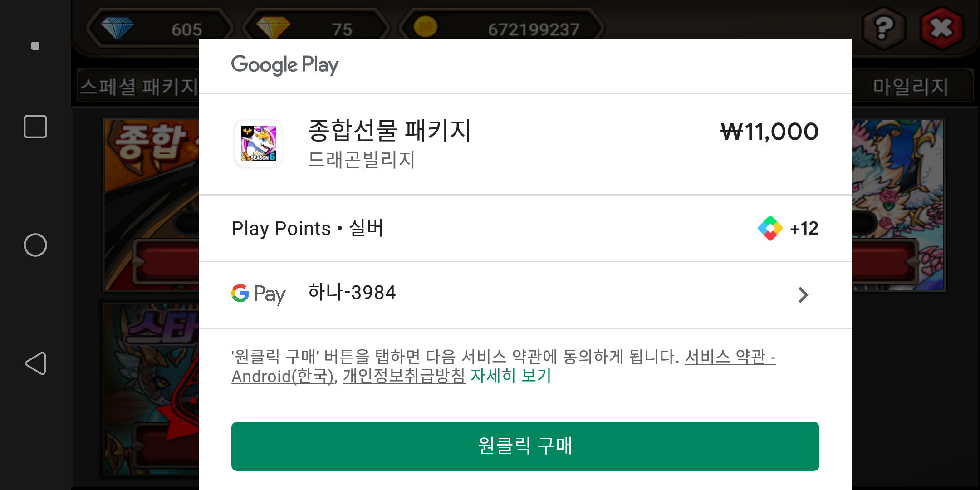The height and width of the screenshot is (490, 980).
Task: Tap the blue diamond currency icon
Action: pos(117,28)
